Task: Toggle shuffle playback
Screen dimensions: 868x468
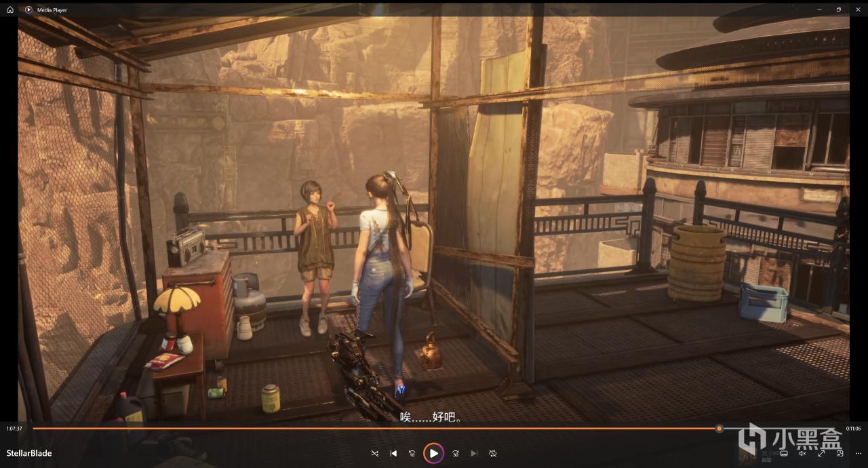Action: coord(374,453)
